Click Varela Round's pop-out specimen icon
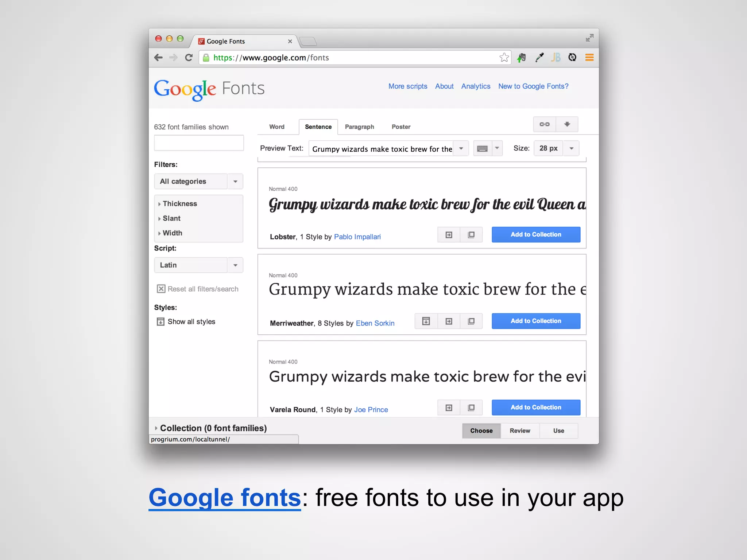747x560 pixels. coord(471,408)
